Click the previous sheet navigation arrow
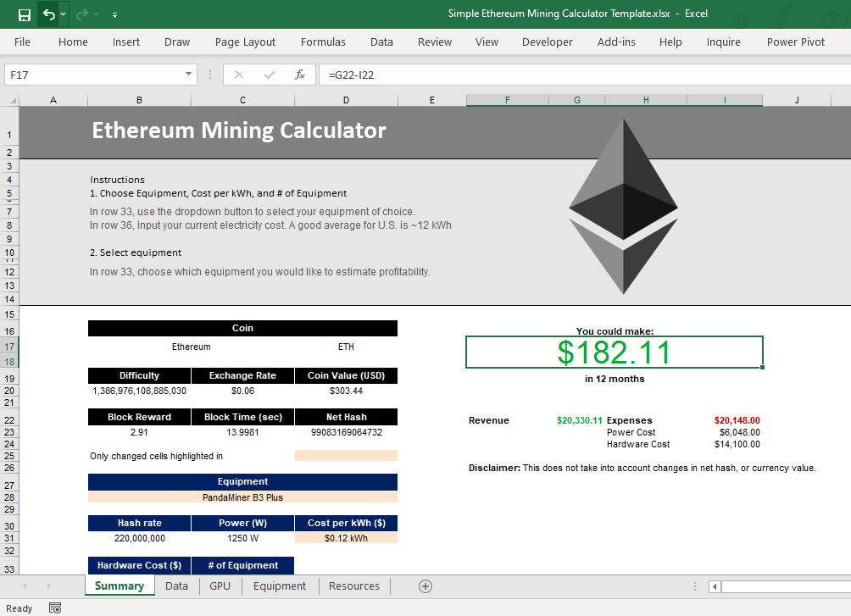 (x=25, y=586)
